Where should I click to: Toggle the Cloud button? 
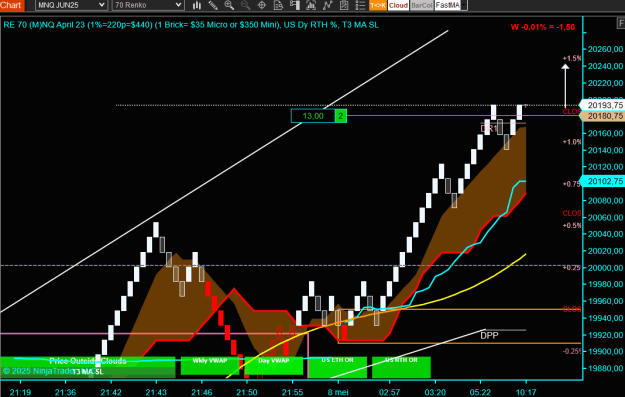(398, 5)
